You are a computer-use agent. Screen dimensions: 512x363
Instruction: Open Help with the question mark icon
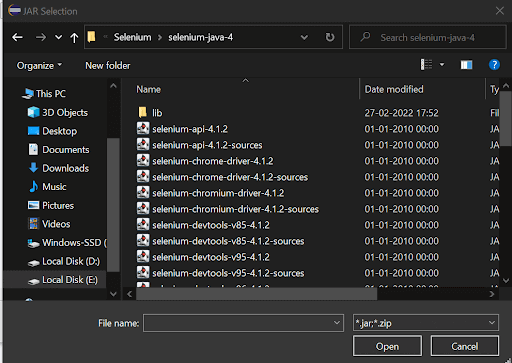click(494, 65)
